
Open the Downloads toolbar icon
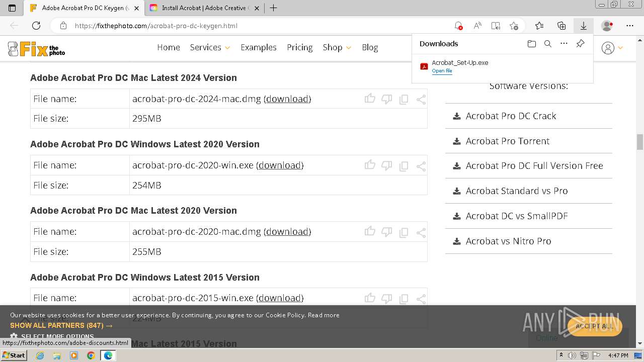(584, 26)
